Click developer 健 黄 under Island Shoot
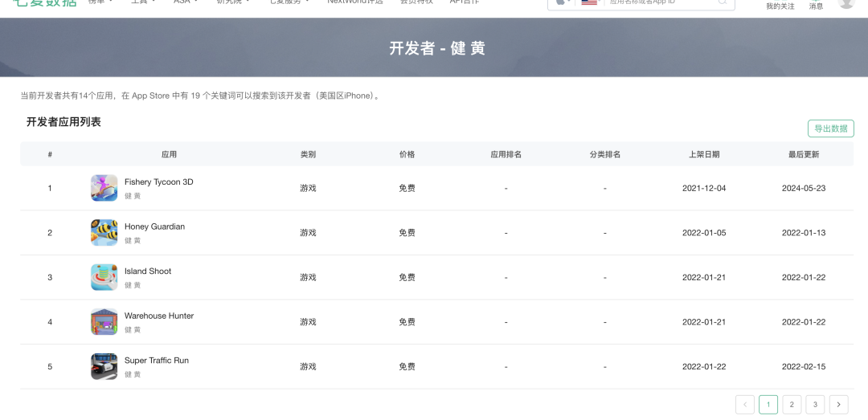 point(133,285)
